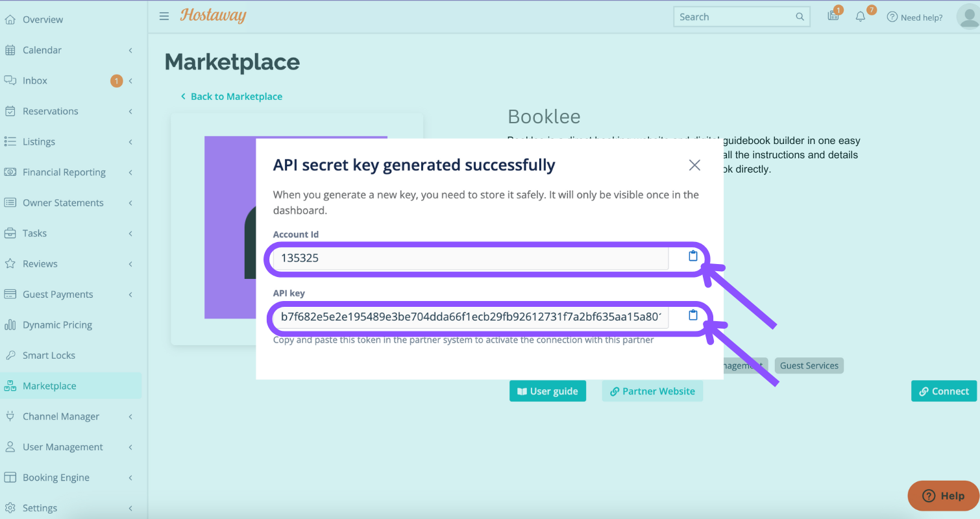The width and height of the screenshot is (980, 519).
Task: Expand the Settings submenu chevron
Action: [130, 507]
